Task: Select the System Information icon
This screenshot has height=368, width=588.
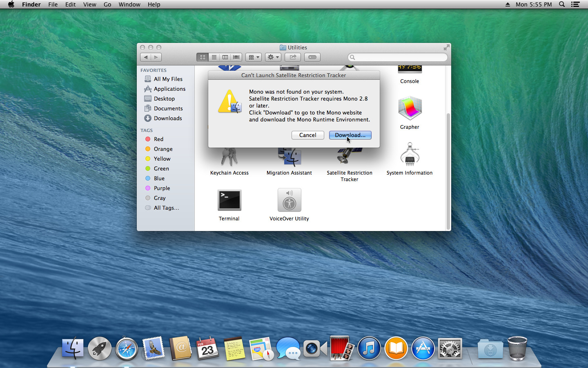Action: 410,155
